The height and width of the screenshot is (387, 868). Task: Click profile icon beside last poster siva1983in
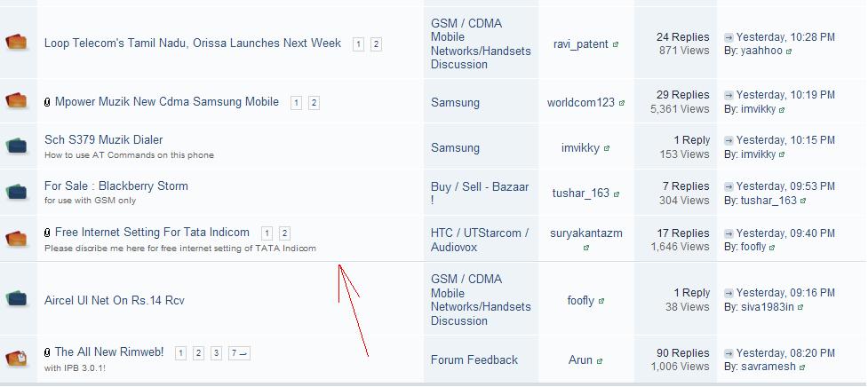(800, 307)
